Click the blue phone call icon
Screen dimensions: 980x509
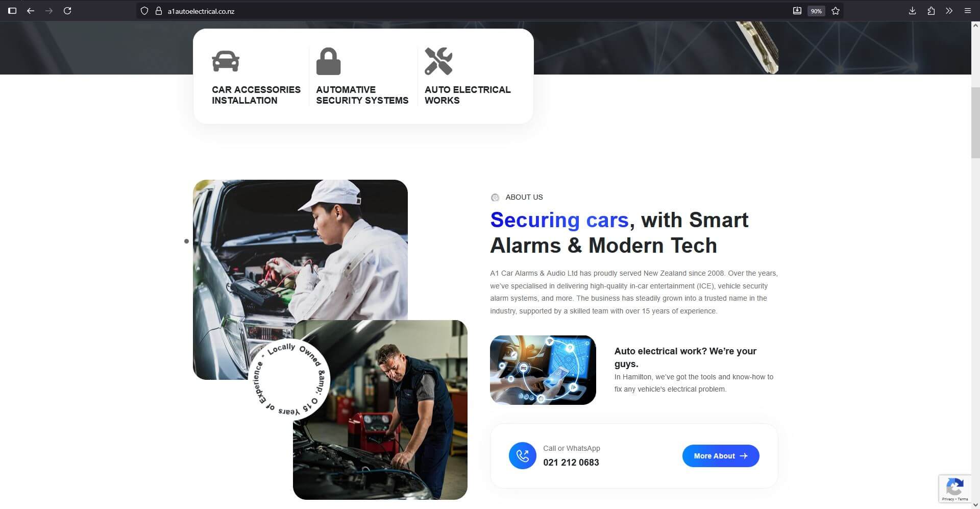(522, 455)
